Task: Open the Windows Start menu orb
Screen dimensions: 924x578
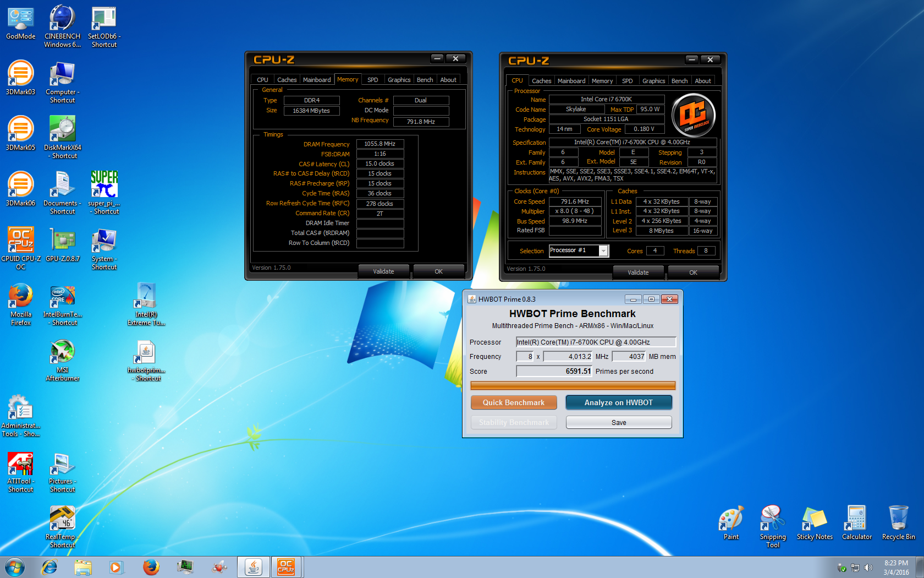Action: [15, 567]
